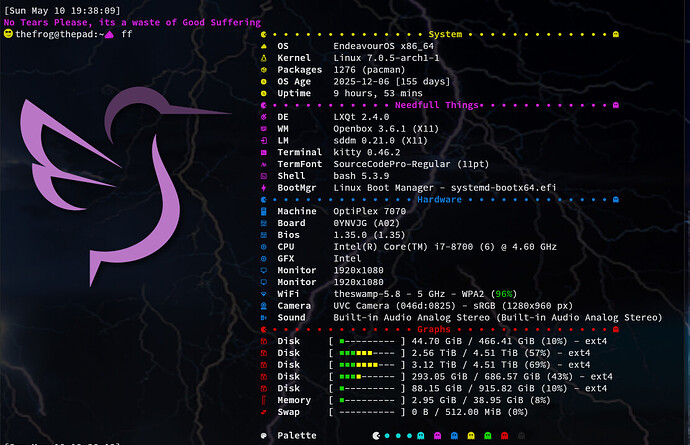Click the Shell row icon
The image size is (690, 445).
coord(264,176)
